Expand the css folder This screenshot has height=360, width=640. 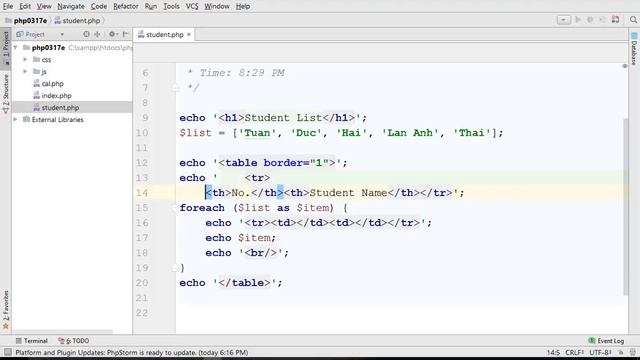(25, 60)
